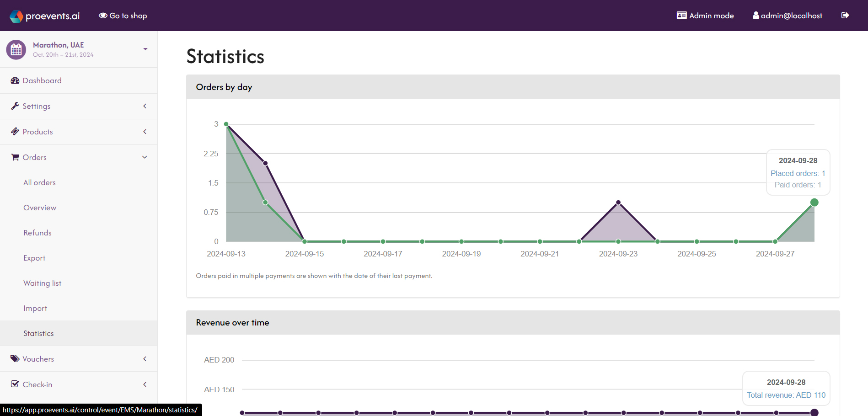
Task: Click the Go to shop link
Action: tap(123, 15)
